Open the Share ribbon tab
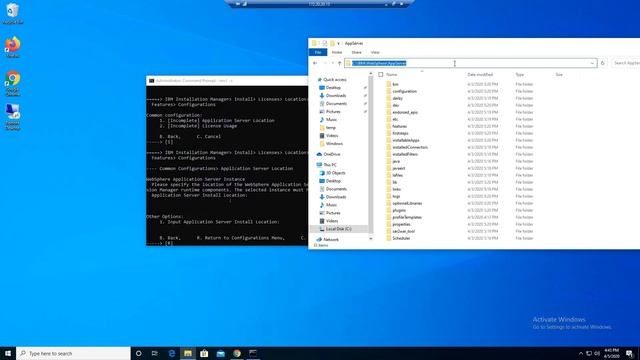The height and width of the screenshot is (360, 640). pyautogui.click(x=356, y=52)
